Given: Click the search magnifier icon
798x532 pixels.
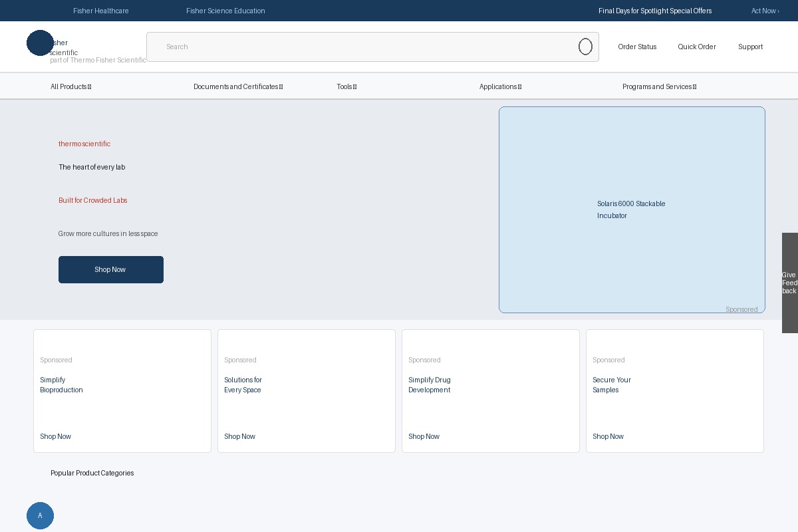Looking at the screenshot, I should pyautogui.click(x=585, y=47).
